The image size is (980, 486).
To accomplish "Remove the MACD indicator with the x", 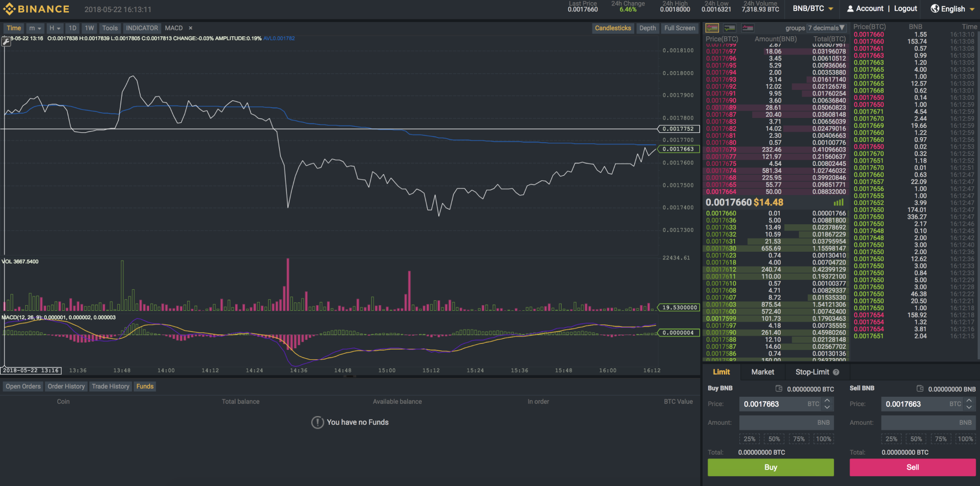I will pos(190,28).
